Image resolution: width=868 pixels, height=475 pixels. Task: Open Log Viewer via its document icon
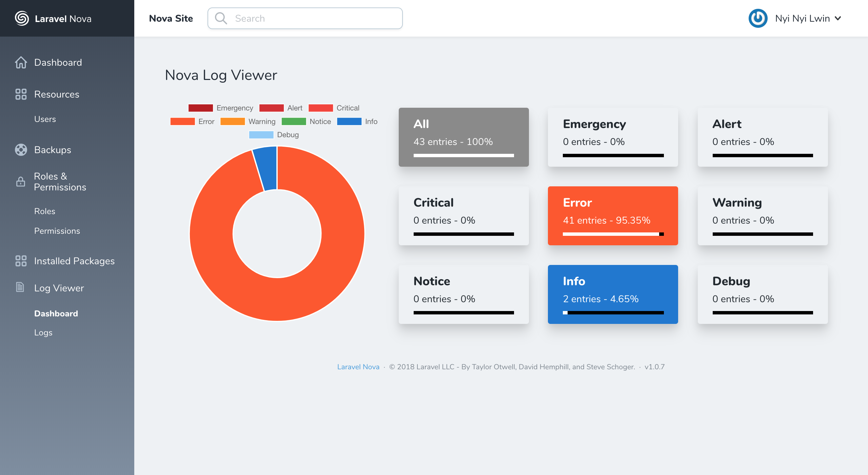pyautogui.click(x=19, y=288)
